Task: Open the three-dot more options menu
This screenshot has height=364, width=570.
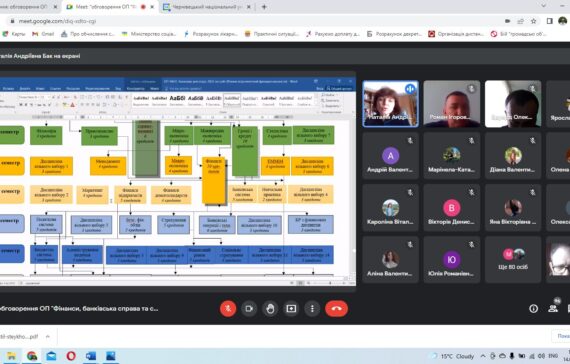Action: (312, 309)
